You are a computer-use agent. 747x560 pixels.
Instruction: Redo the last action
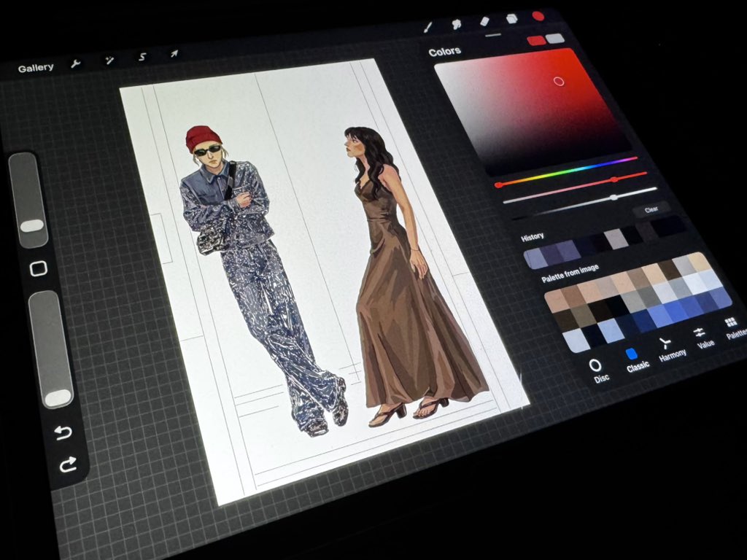click(x=68, y=464)
